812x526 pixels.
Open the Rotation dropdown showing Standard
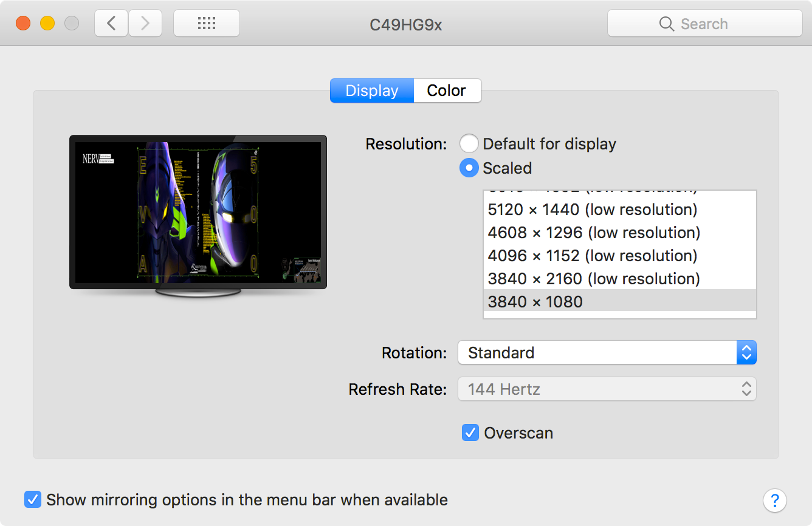point(607,352)
